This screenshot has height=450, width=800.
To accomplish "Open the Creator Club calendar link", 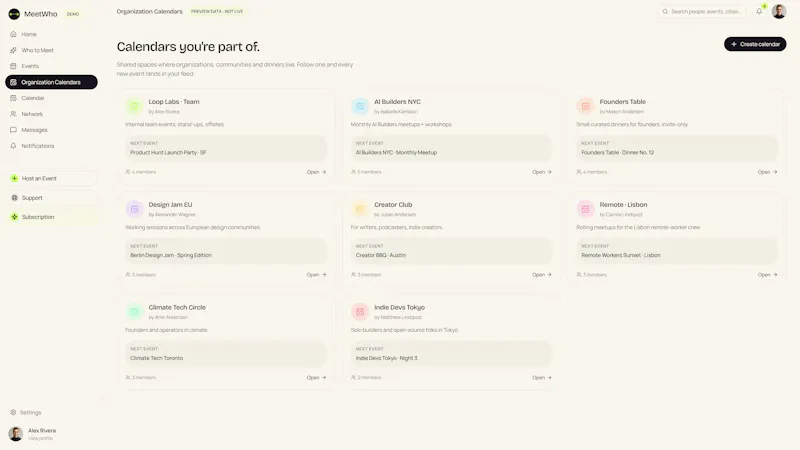I will tap(542, 274).
